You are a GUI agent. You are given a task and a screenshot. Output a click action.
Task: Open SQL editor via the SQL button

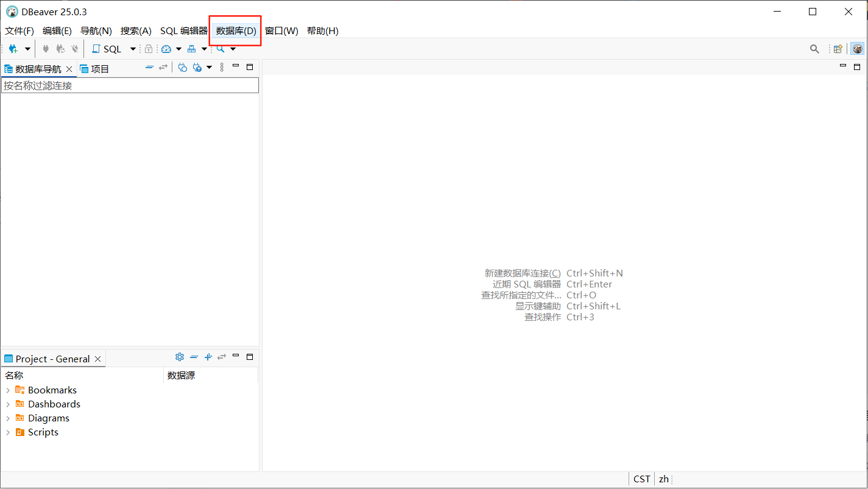[x=106, y=49]
